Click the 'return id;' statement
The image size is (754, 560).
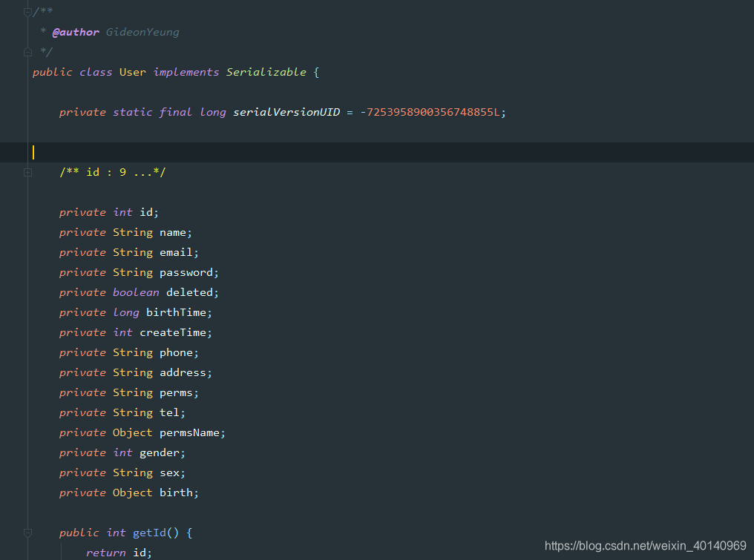pos(119,552)
